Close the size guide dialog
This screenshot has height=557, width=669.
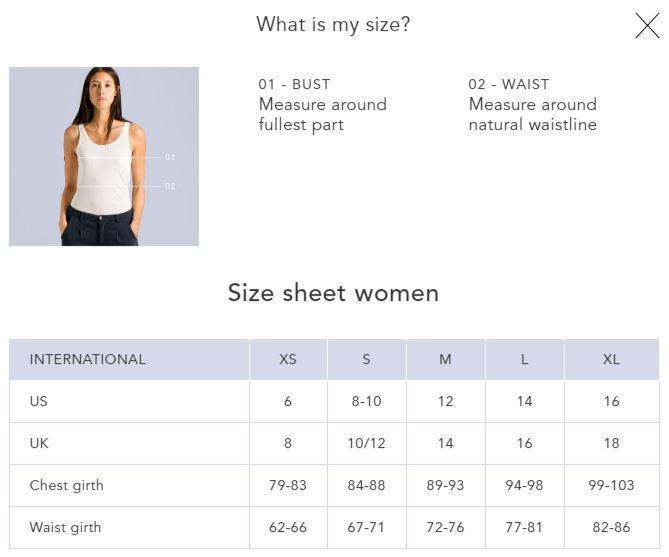click(647, 26)
